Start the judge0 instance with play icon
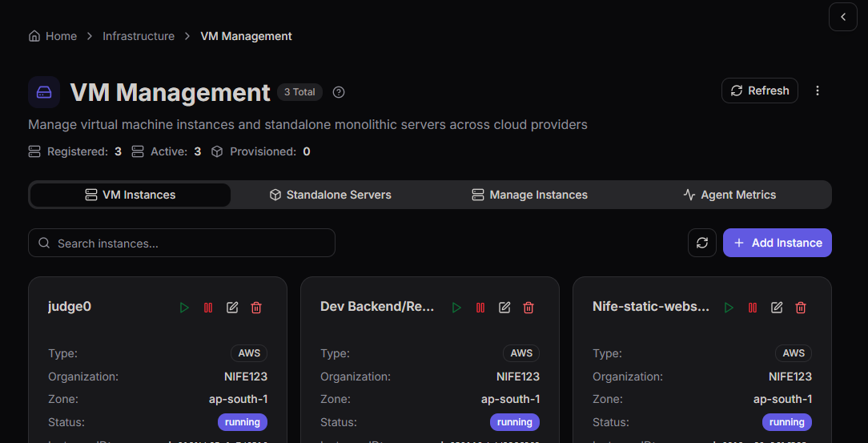868x443 pixels. [184, 308]
